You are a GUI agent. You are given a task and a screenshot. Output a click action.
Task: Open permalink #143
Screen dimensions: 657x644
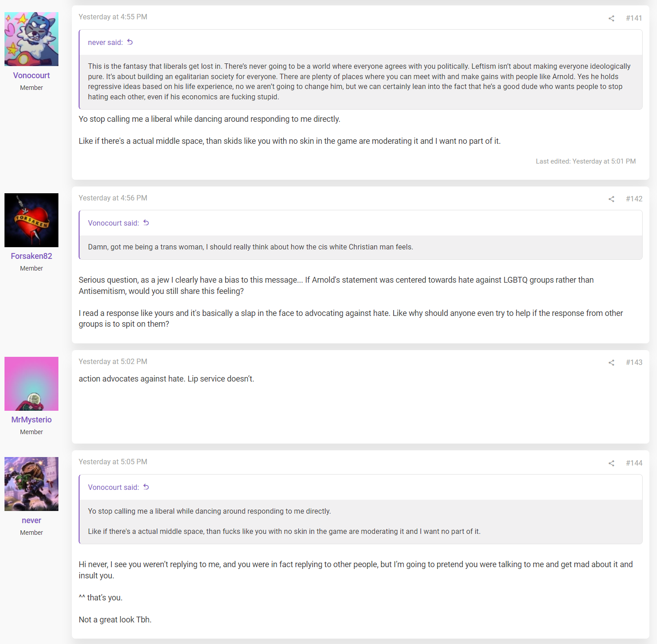pos(634,362)
